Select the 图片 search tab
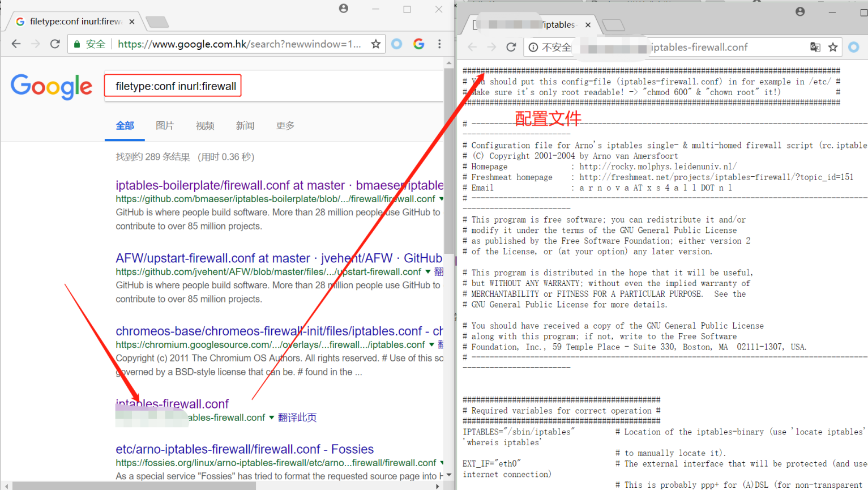The image size is (868, 490). coord(165,126)
